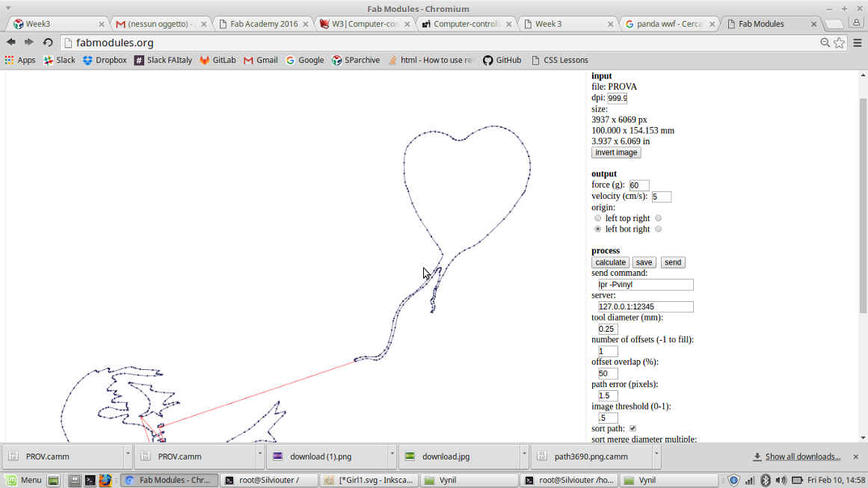Open the html - How to use bookmark
Viewport: 868px width, 488px height.
430,60
